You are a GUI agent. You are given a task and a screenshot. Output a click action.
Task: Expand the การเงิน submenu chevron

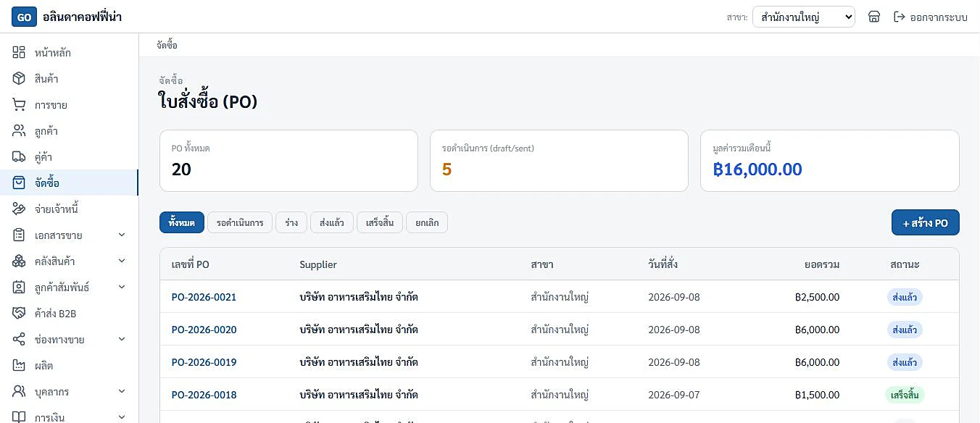pyautogui.click(x=122, y=417)
